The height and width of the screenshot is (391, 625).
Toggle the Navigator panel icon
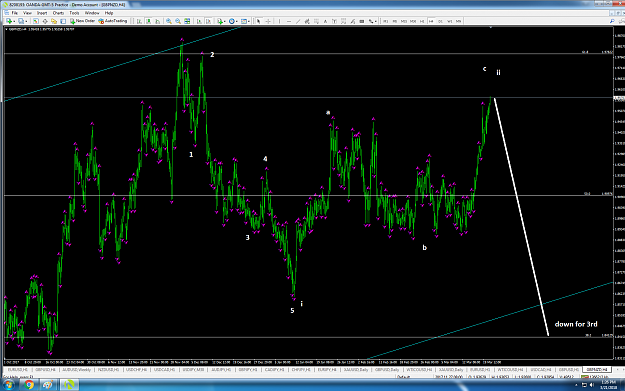54,21
